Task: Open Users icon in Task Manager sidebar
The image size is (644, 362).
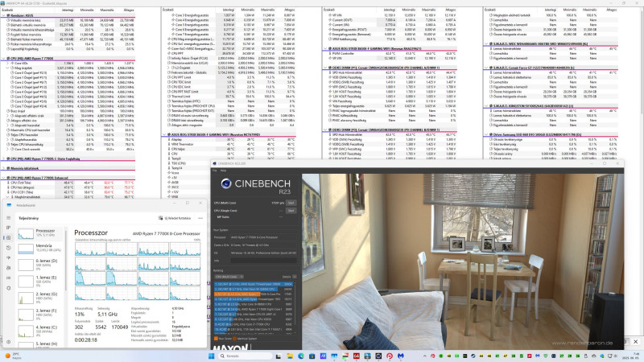Action: pos(8,268)
